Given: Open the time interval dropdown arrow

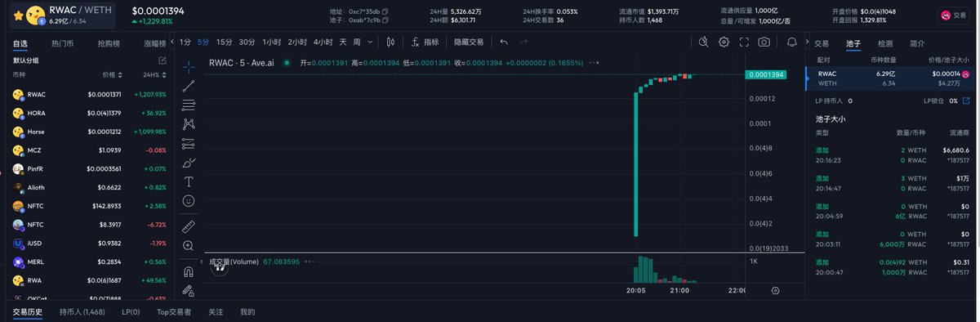Looking at the screenshot, I should 370,42.
